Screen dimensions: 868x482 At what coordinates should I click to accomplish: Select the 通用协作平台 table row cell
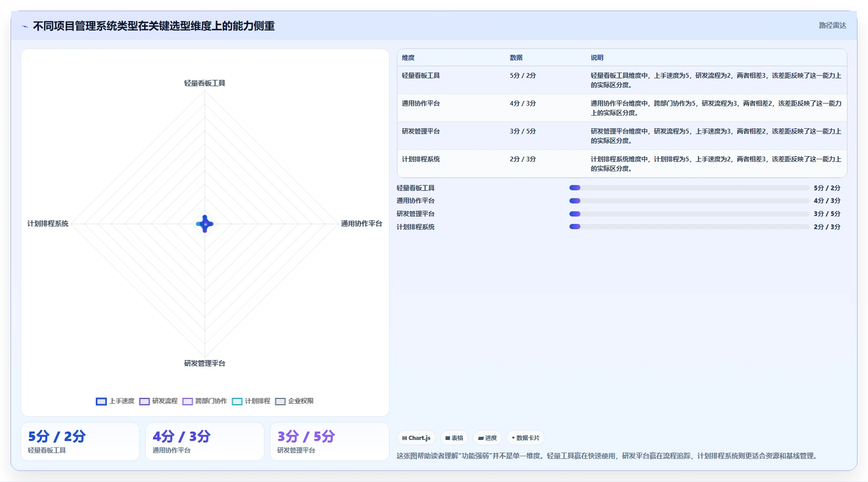[x=421, y=104]
